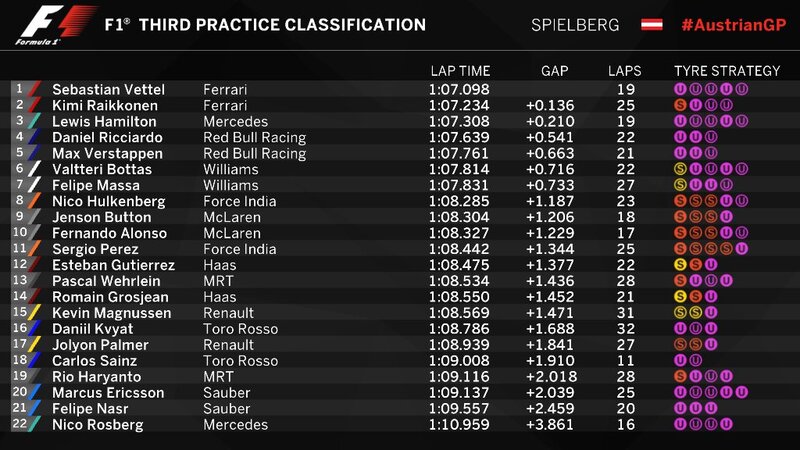The image size is (800, 450).
Task: Click the LAPS column header
Action: (x=624, y=71)
